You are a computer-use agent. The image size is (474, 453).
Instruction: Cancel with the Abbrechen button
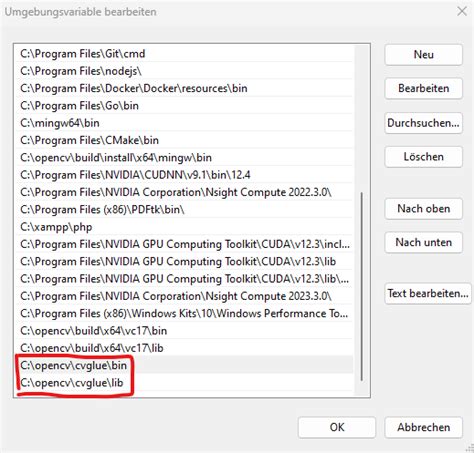pyautogui.click(x=423, y=427)
